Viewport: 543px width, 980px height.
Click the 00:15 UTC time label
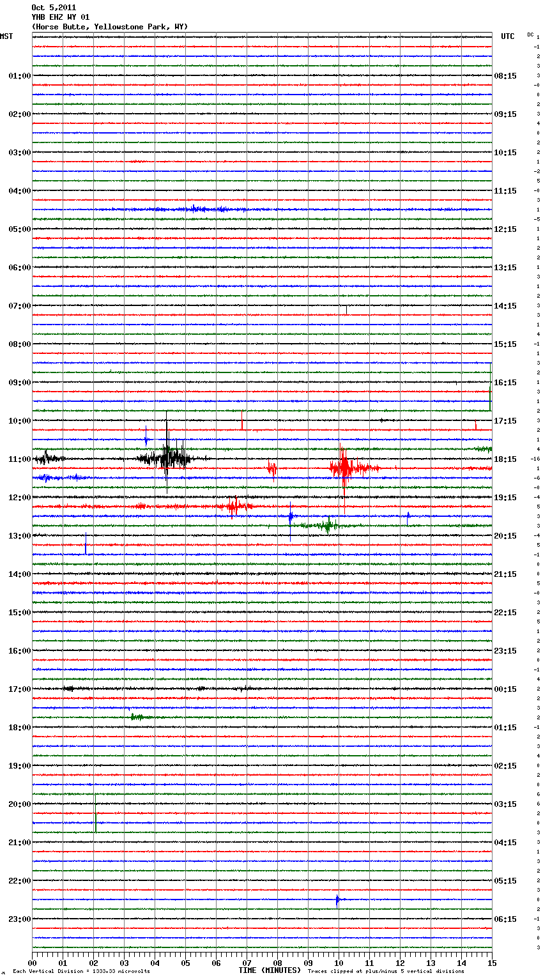505,689
